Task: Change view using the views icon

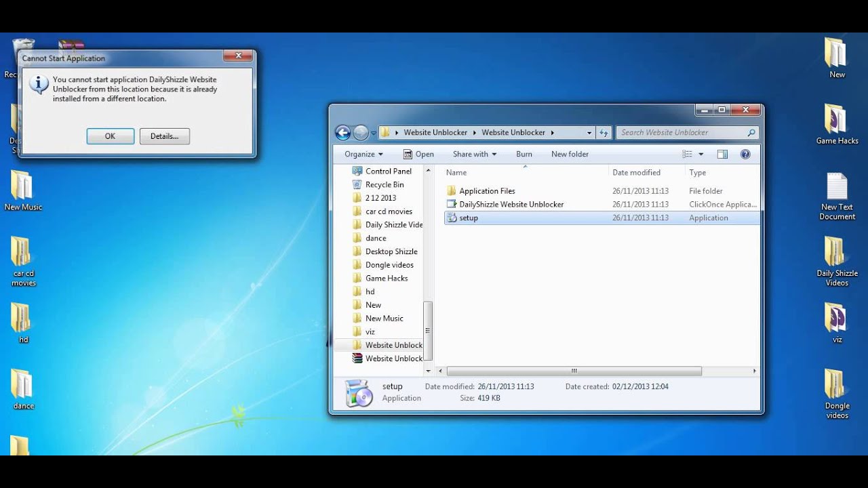Action: click(687, 154)
